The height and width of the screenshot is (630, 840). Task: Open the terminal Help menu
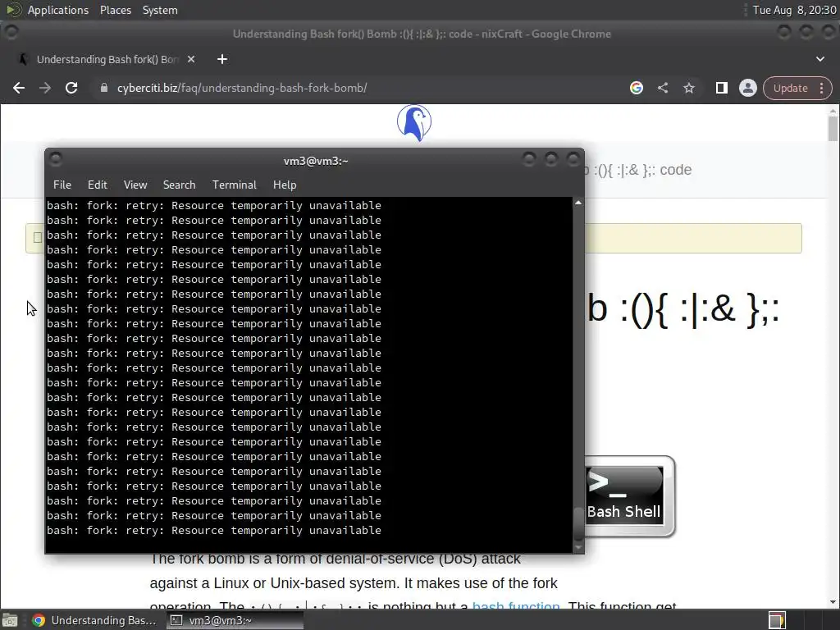[x=285, y=185]
